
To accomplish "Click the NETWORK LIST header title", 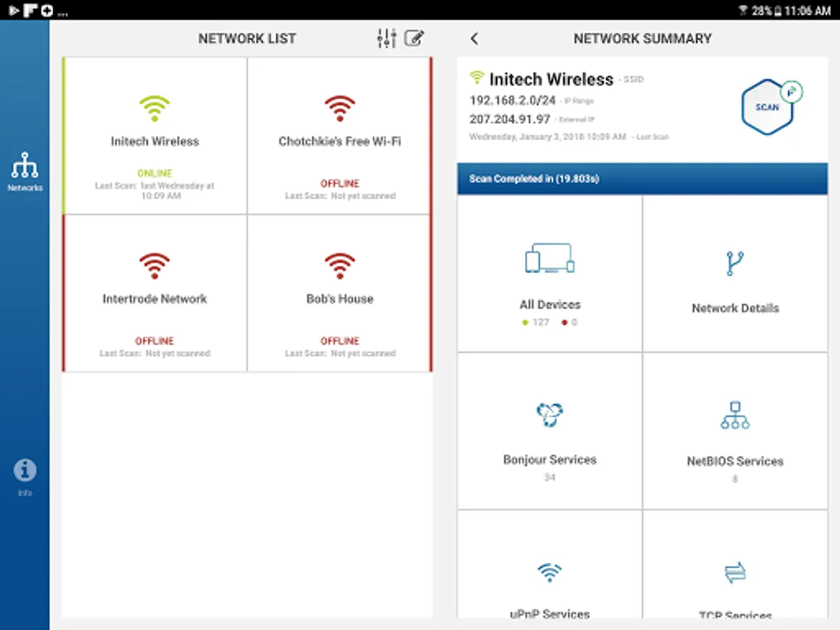I will click(247, 38).
